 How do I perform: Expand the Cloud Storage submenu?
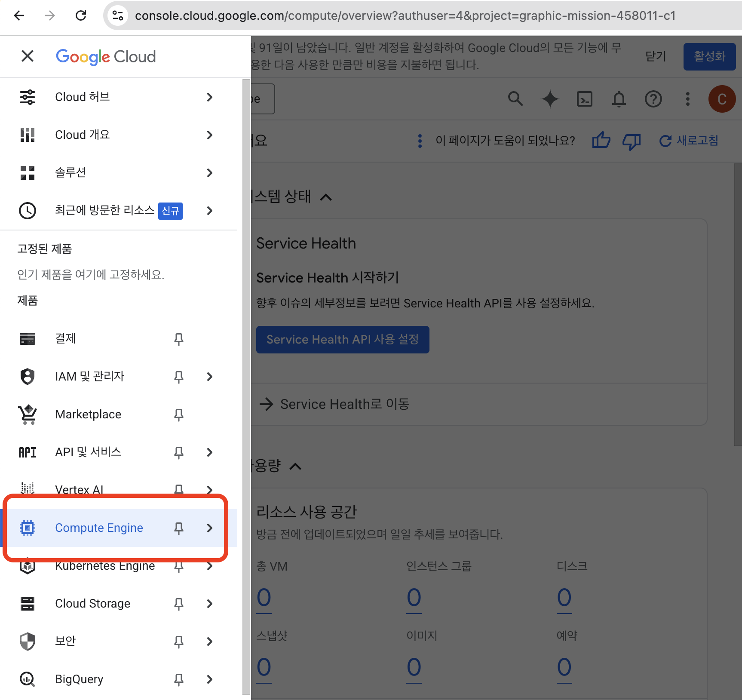[210, 604]
